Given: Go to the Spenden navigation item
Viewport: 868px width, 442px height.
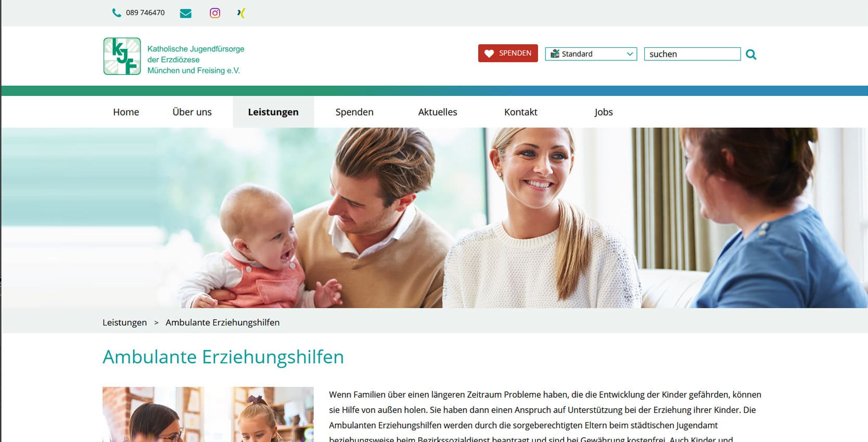Looking at the screenshot, I should click(x=354, y=112).
